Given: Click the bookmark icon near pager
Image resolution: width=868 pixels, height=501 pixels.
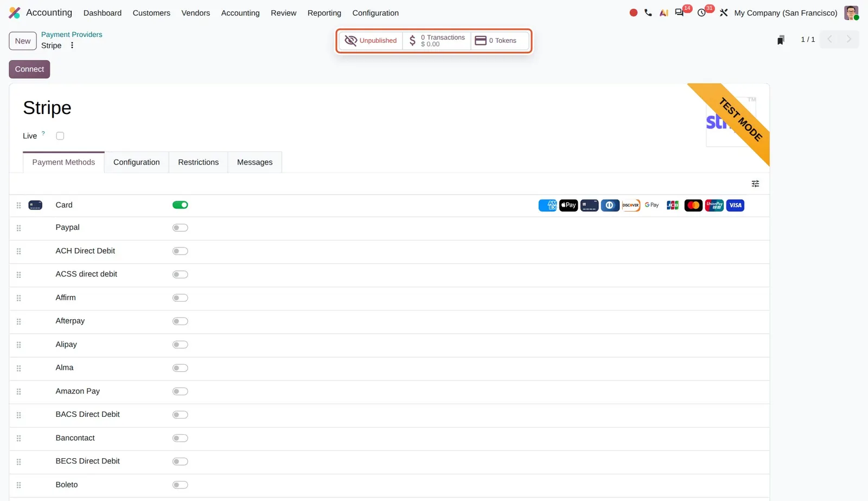Looking at the screenshot, I should pos(781,40).
